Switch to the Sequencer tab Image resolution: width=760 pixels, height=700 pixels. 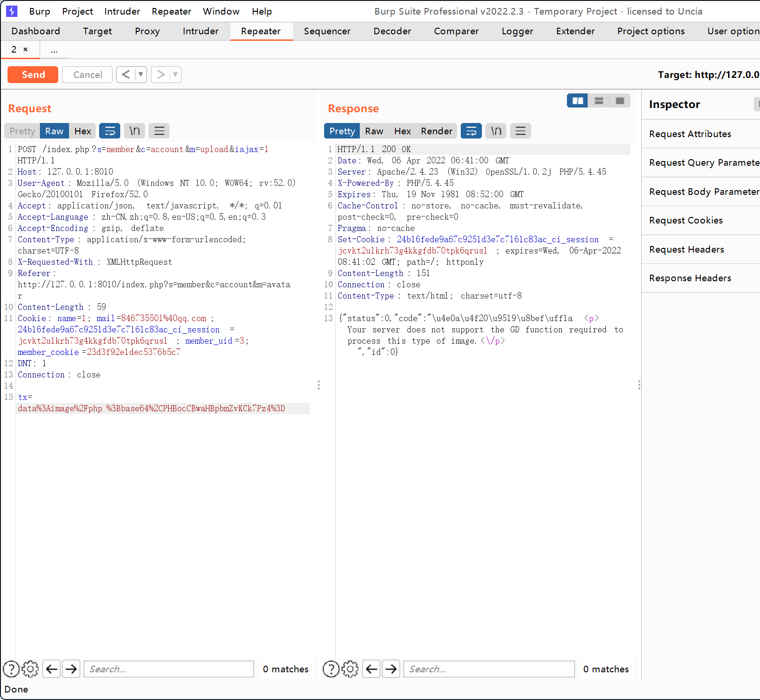coord(327,31)
